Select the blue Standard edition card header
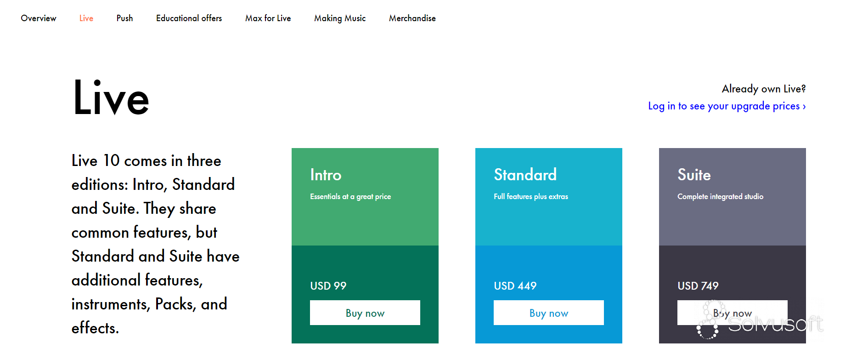The height and width of the screenshot is (360, 868). pos(549,197)
